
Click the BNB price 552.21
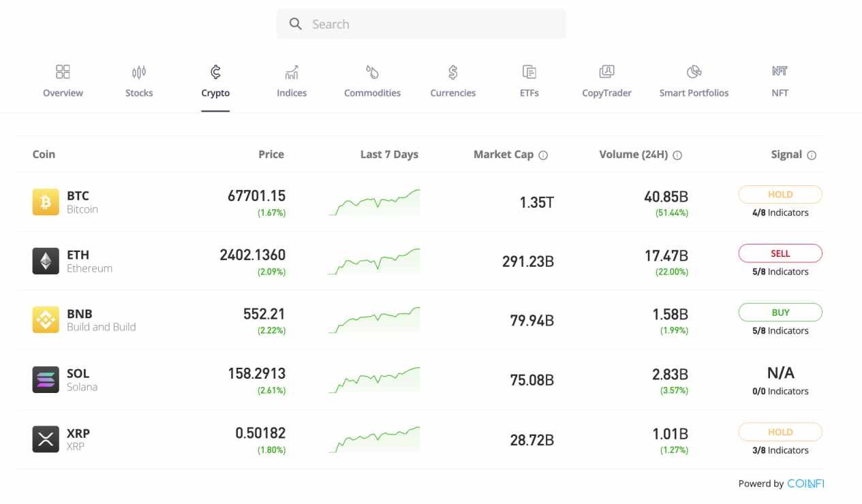click(264, 314)
